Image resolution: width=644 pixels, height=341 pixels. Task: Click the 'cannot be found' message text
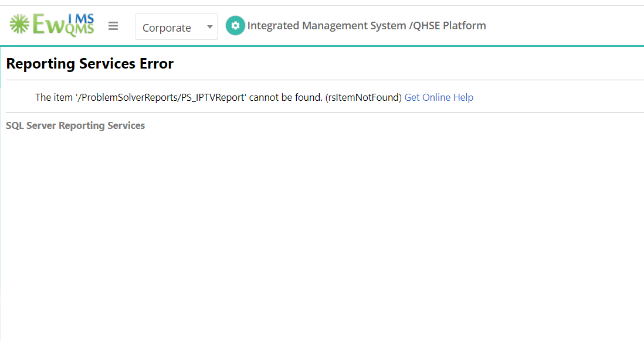tap(286, 97)
